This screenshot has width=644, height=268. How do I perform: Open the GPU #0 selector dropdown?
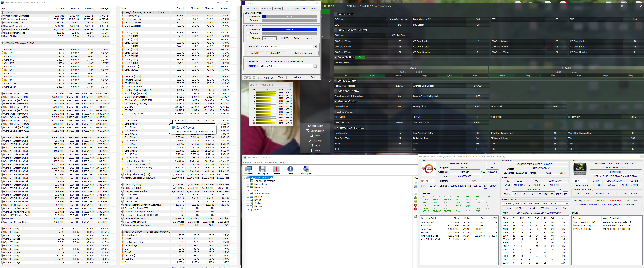(x=580, y=181)
